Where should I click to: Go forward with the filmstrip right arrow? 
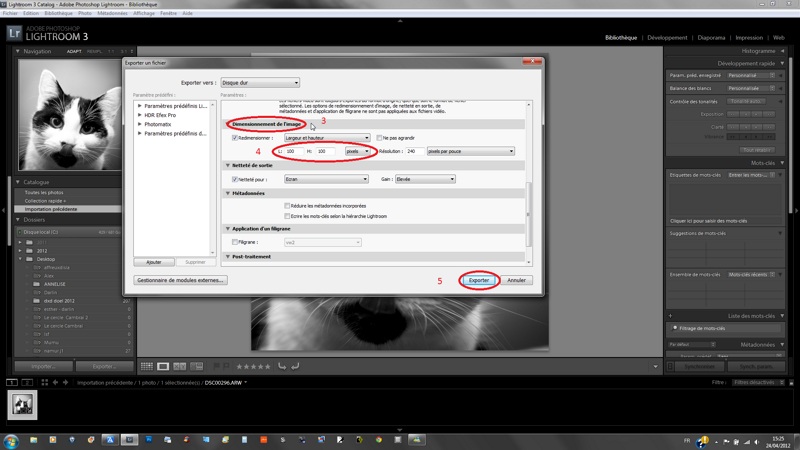click(x=65, y=382)
